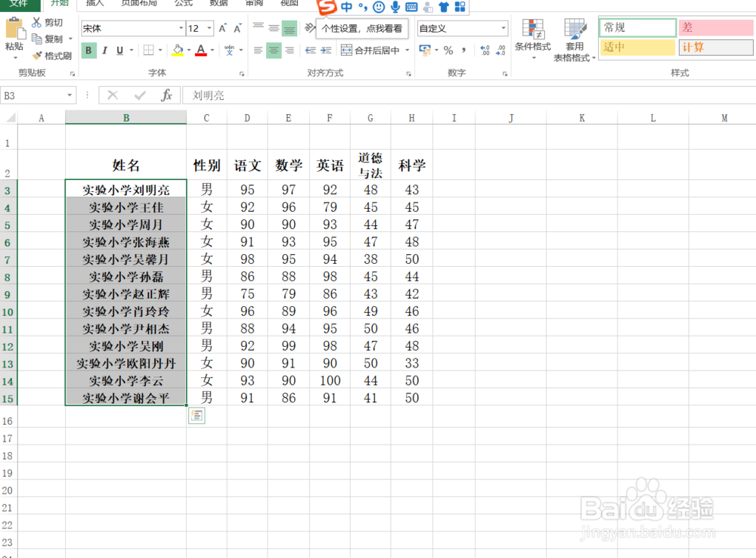The image size is (756, 558).
Task: Click the Copy (复制) button
Action: coord(47,39)
